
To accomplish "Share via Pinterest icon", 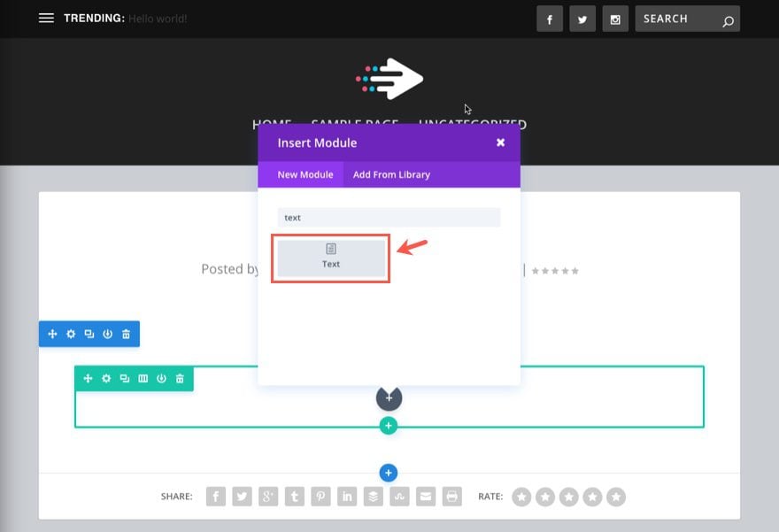I will pyautogui.click(x=320, y=497).
